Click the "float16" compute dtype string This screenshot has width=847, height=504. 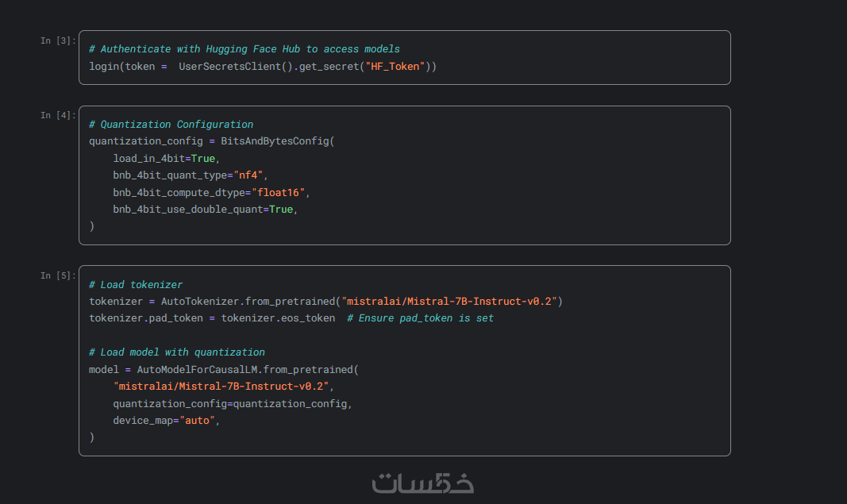click(278, 193)
